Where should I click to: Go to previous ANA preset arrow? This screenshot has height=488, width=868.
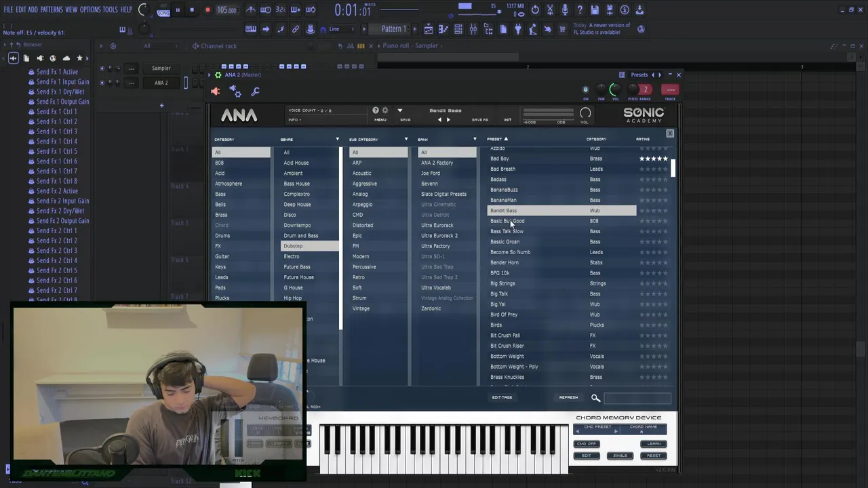pos(439,120)
